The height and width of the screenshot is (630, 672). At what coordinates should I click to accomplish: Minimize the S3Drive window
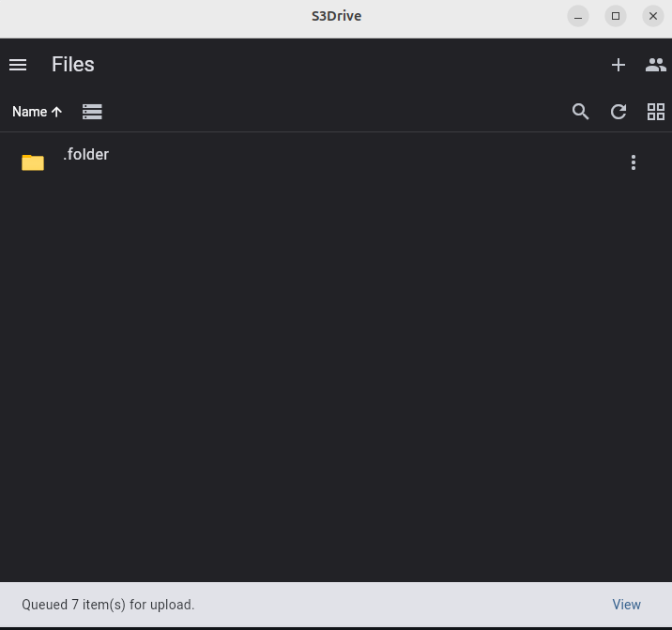[x=578, y=16]
